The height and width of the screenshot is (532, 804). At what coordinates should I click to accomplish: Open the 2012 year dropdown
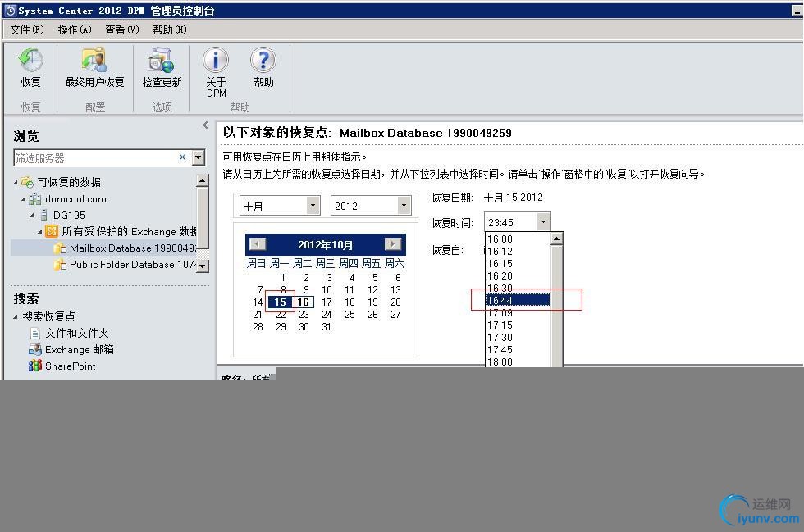pos(404,206)
